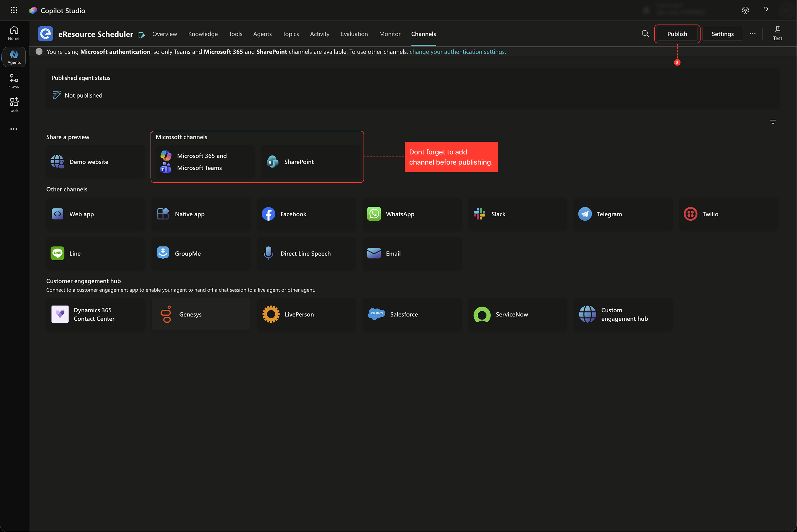797x532 pixels.
Task: Open the app launcher waffle grid
Action: (14, 10)
